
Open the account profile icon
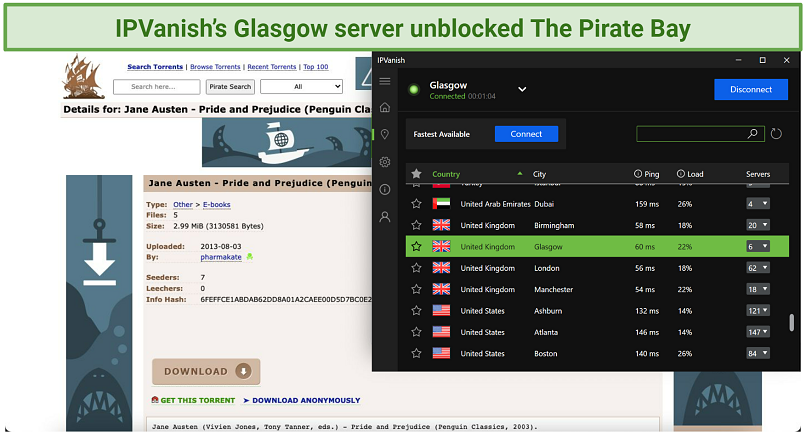pos(384,217)
